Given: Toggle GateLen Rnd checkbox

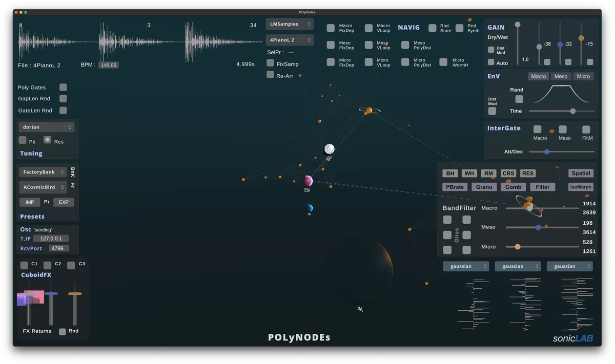Looking at the screenshot, I should (63, 111).
